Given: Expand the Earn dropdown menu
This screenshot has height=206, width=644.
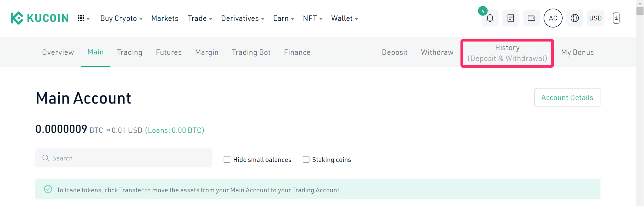Looking at the screenshot, I should 283,18.
